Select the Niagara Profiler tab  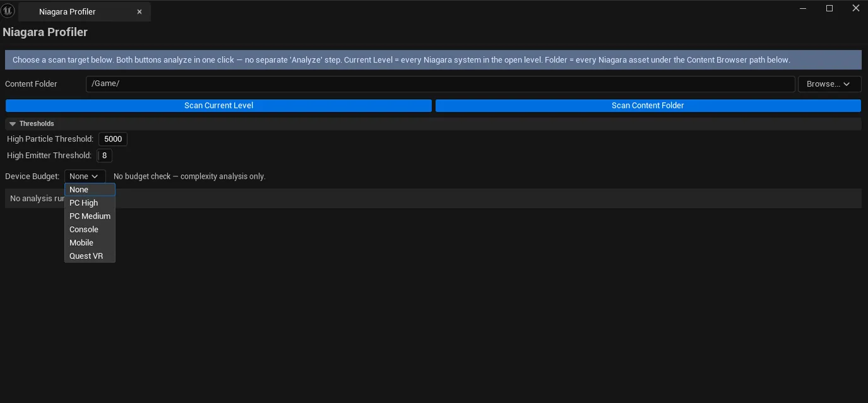(85, 12)
